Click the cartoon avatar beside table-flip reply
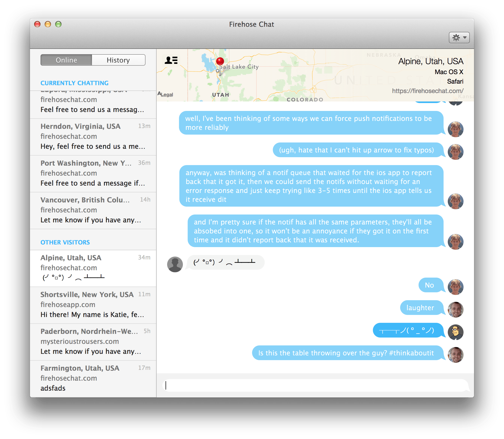 coord(455,332)
